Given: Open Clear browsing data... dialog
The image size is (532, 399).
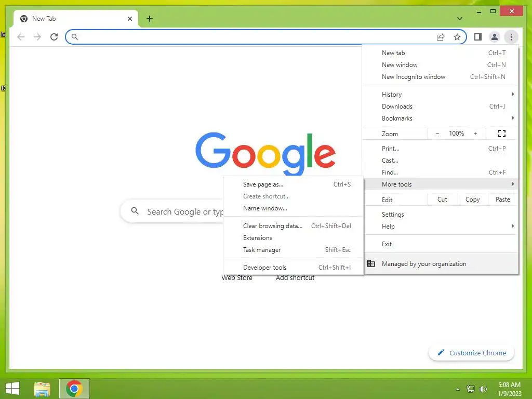Looking at the screenshot, I should click(293, 225).
